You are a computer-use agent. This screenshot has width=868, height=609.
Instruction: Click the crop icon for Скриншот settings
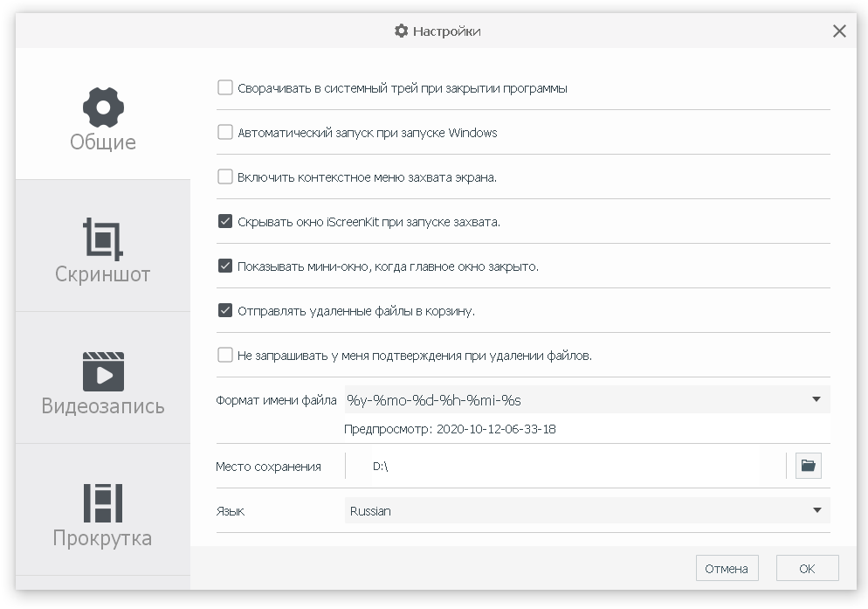(103, 238)
